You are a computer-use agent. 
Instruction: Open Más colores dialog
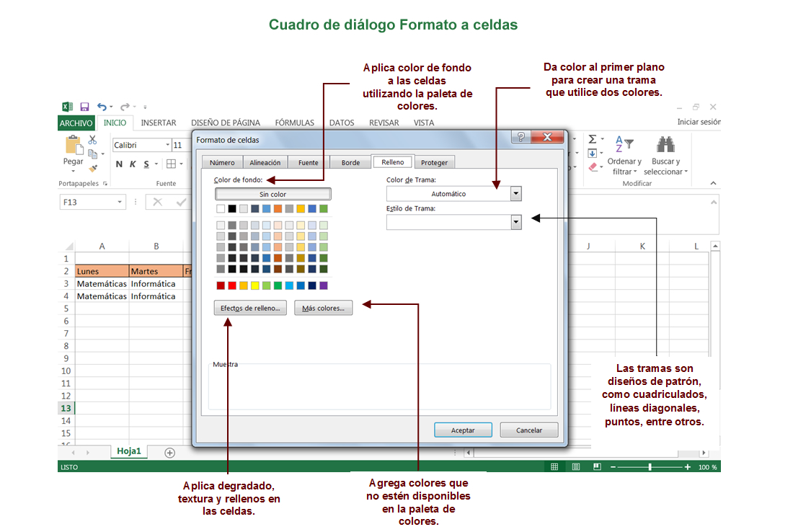[323, 308]
